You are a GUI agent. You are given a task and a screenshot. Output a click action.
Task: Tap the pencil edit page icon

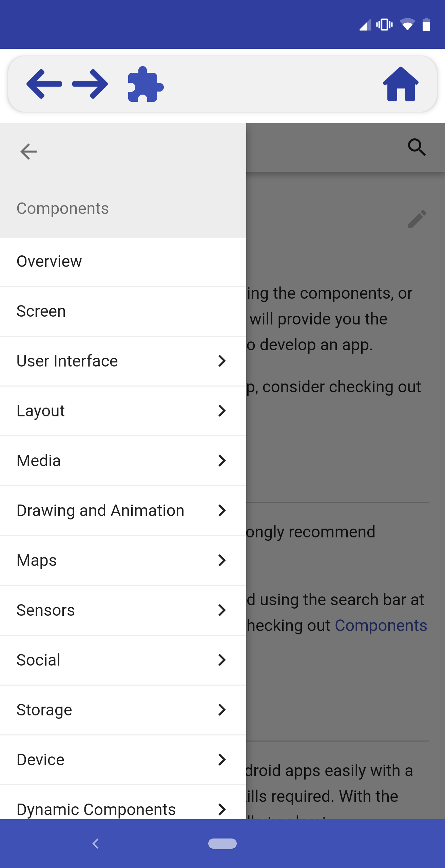coord(417,219)
